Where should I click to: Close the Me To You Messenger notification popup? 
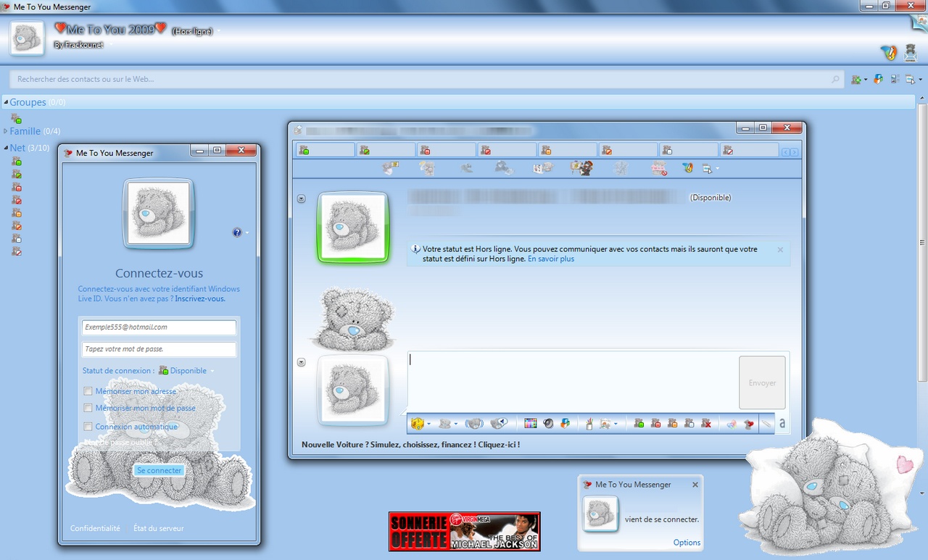tap(695, 485)
